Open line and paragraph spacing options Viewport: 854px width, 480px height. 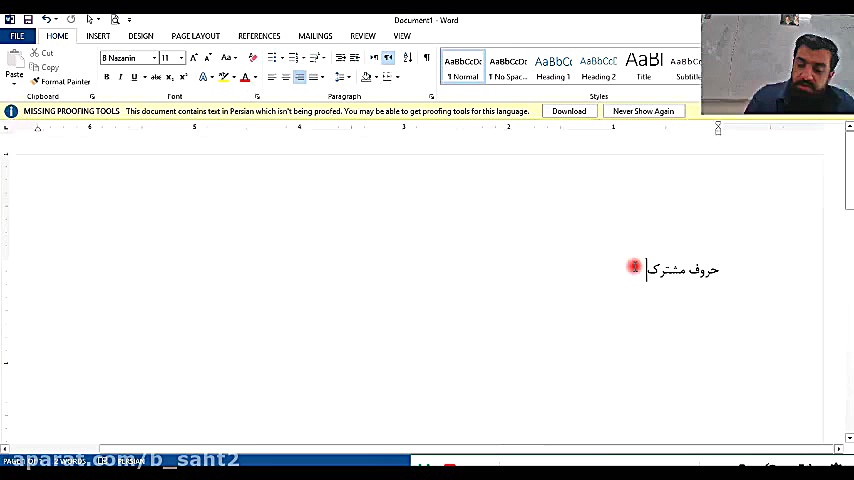(342, 77)
